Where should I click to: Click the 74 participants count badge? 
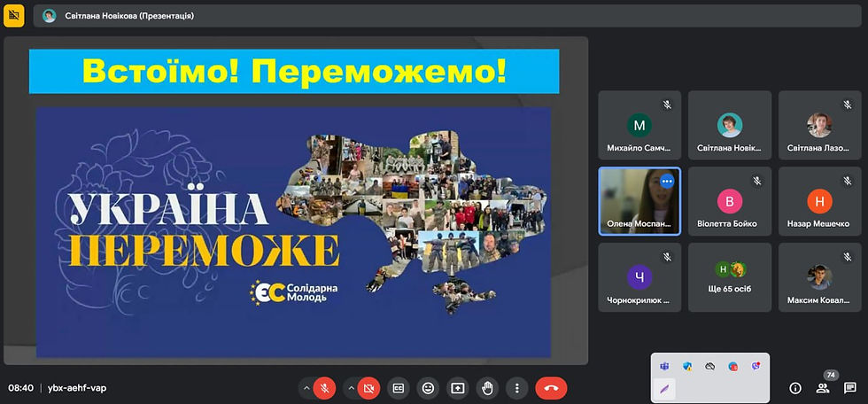(x=831, y=376)
